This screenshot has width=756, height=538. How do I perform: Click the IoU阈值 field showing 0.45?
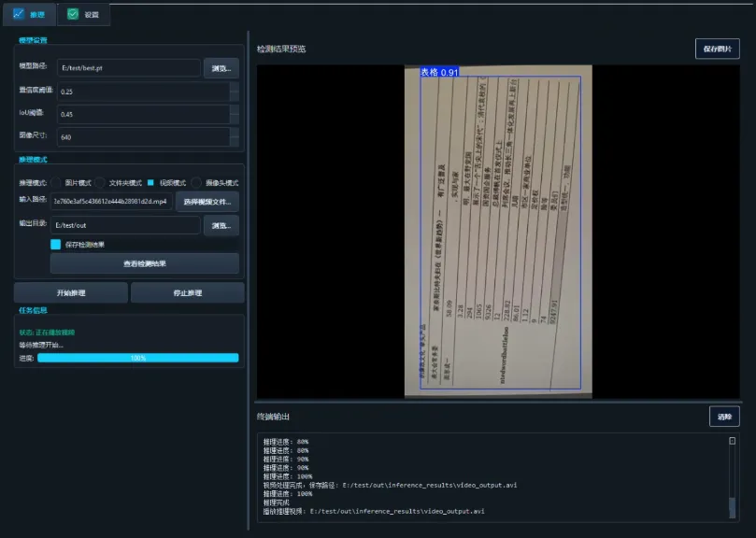pos(143,114)
